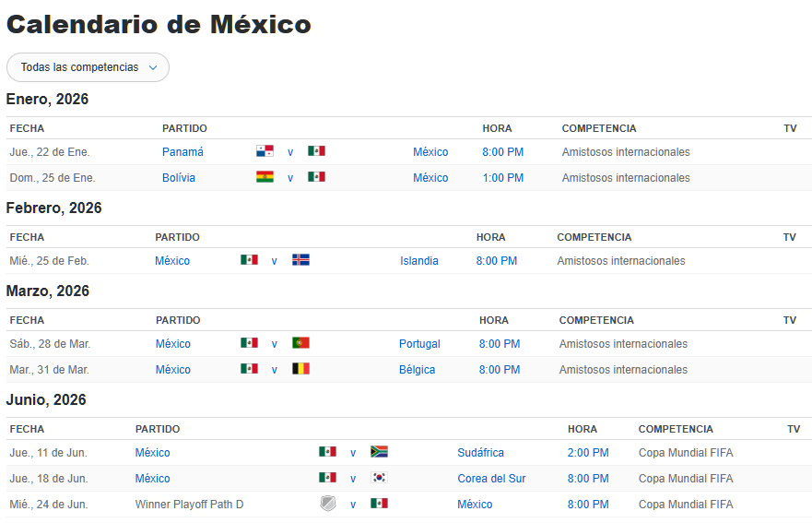This screenshot has height=523, width=812.
Task: Open the Panamá team link
Action: coord(182,152)
